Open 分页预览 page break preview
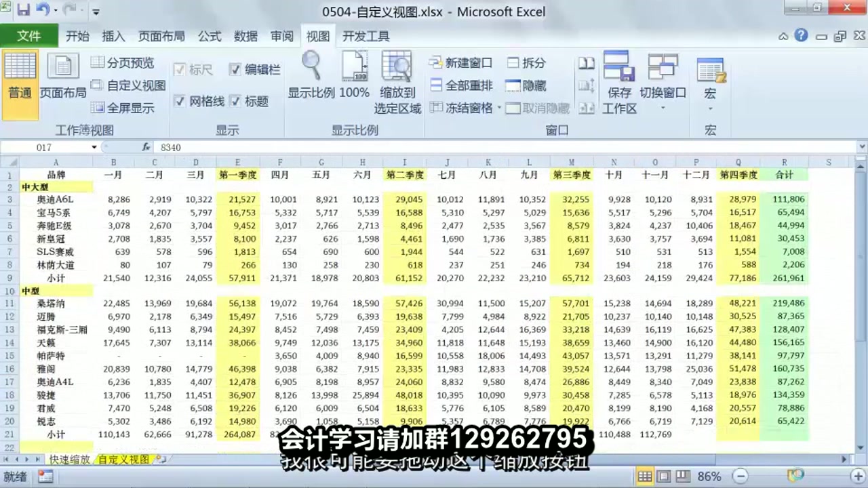868x488 pixels. coord(123,63)
